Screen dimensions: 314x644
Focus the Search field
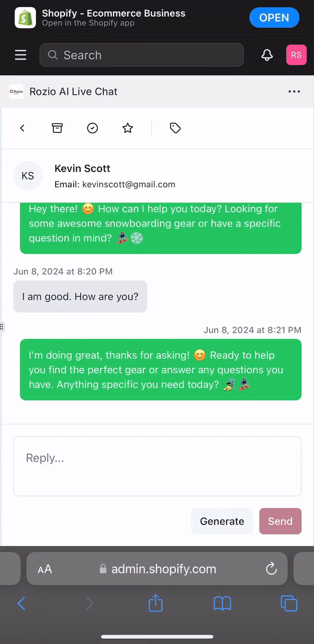point(141,55)
